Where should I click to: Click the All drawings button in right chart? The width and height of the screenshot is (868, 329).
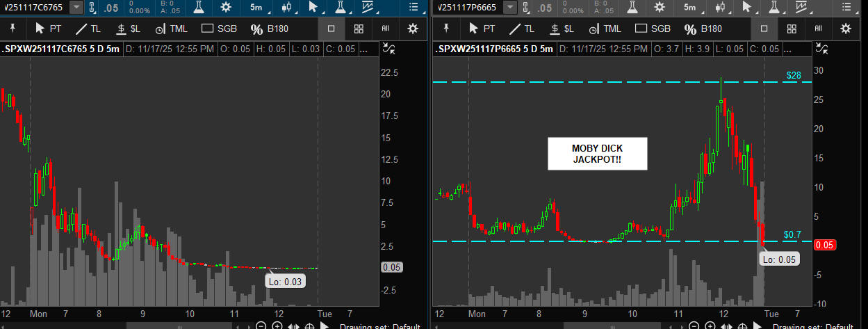[818, 29]
